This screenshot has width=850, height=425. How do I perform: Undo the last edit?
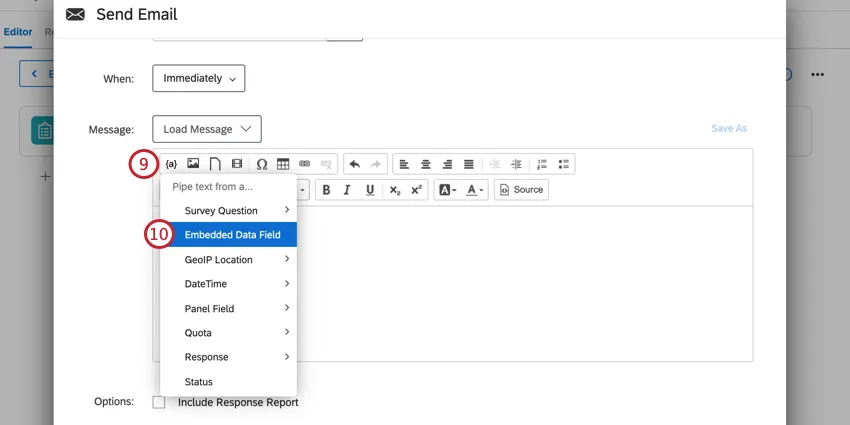click(x=354, y=164)
